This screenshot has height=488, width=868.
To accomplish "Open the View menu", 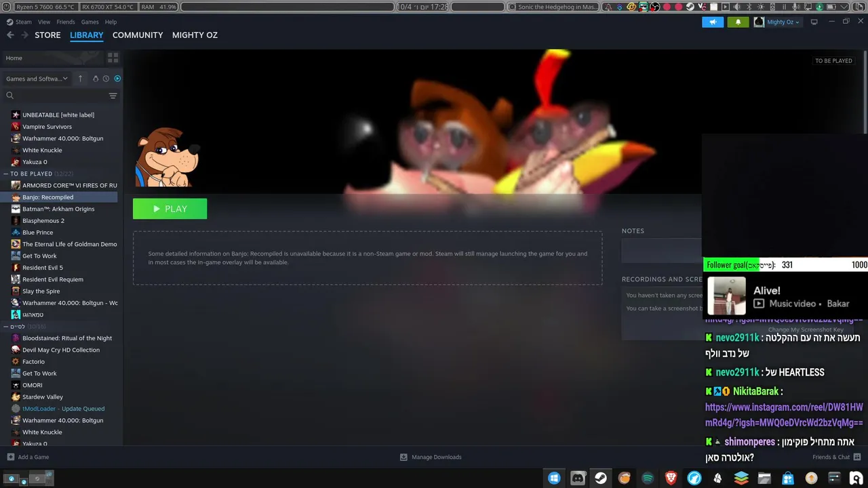I will click(44, 22).
